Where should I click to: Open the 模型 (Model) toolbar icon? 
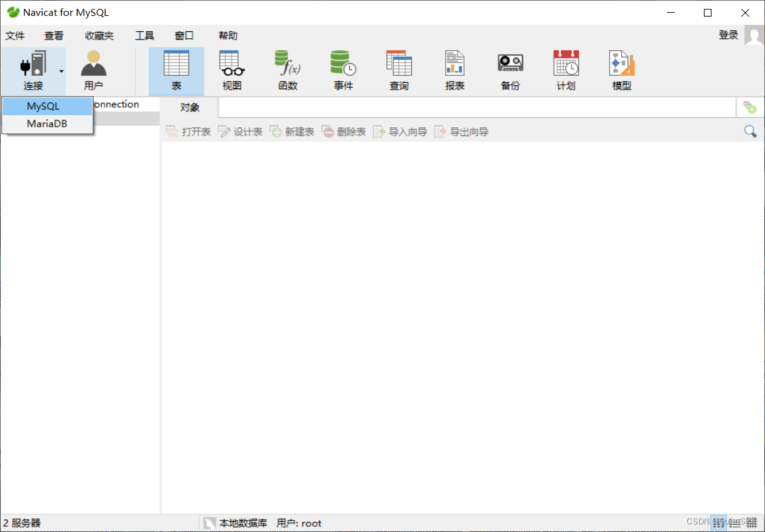click(622, 71)
